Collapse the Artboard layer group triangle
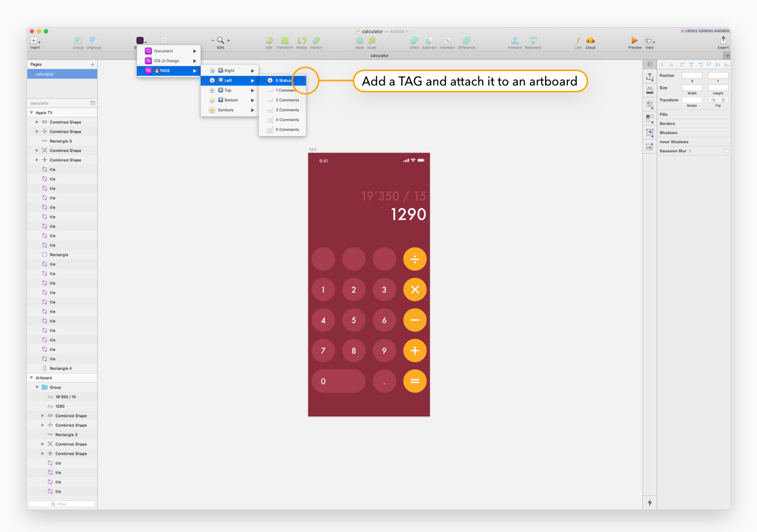 tap(32, 378)
